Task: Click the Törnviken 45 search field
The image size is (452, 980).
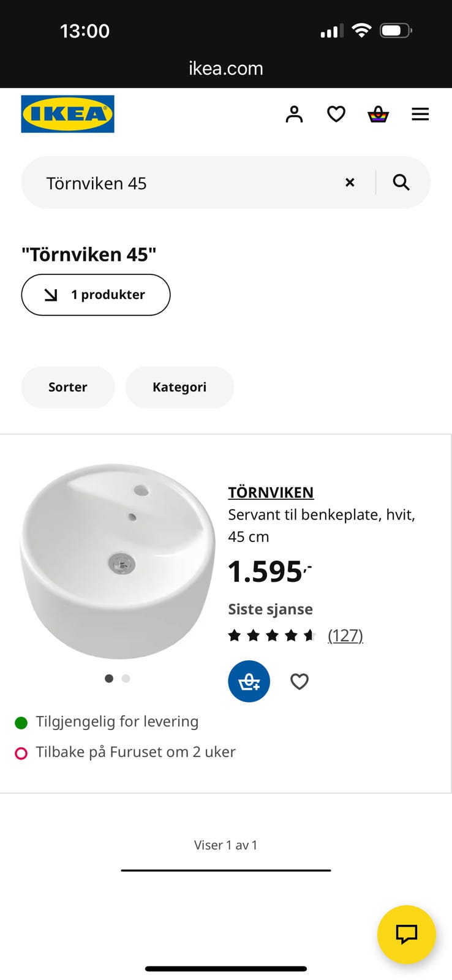Action: 184,183
